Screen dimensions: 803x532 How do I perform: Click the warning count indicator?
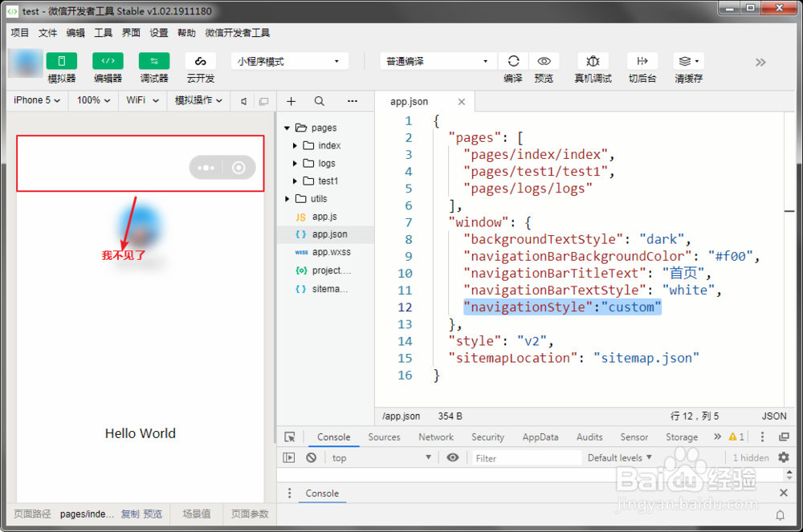[x=736, y=437]
